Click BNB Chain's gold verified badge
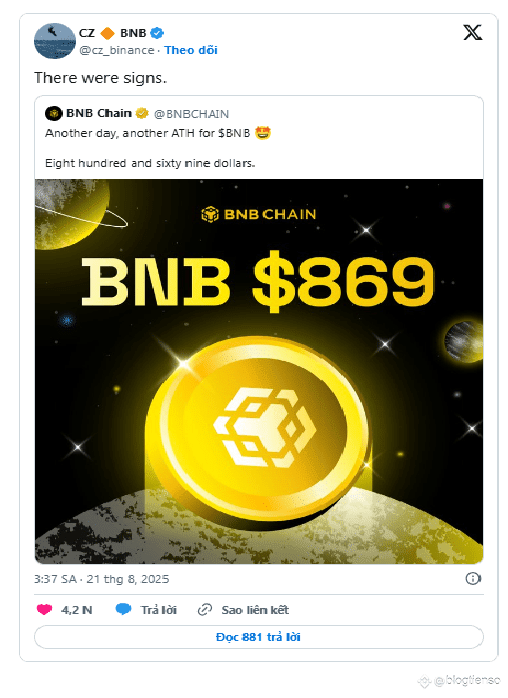The height and width of the screenshot is (698, 508). pos(142,114)
